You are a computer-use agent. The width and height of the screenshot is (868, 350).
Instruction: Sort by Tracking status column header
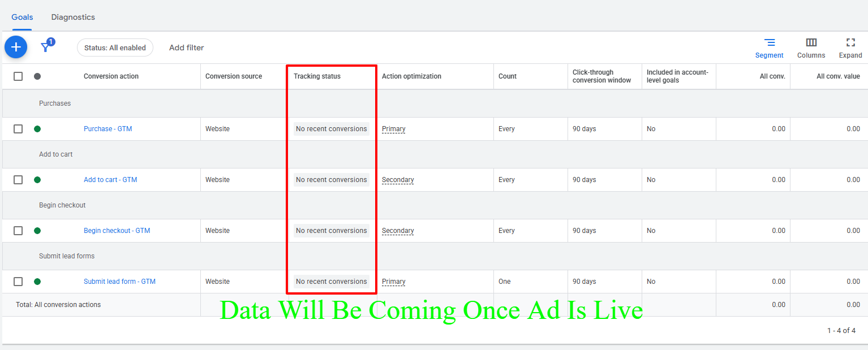317,76
